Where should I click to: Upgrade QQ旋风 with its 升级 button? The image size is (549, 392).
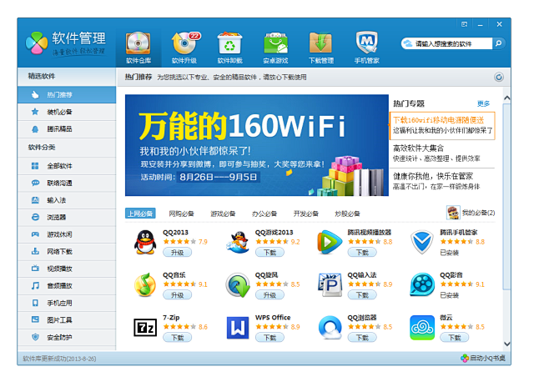coord(269,295)
